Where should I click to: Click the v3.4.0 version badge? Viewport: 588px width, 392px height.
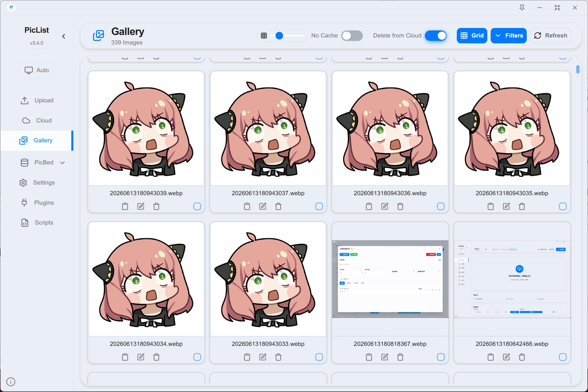pyautogui.click(x=37, y=43)
